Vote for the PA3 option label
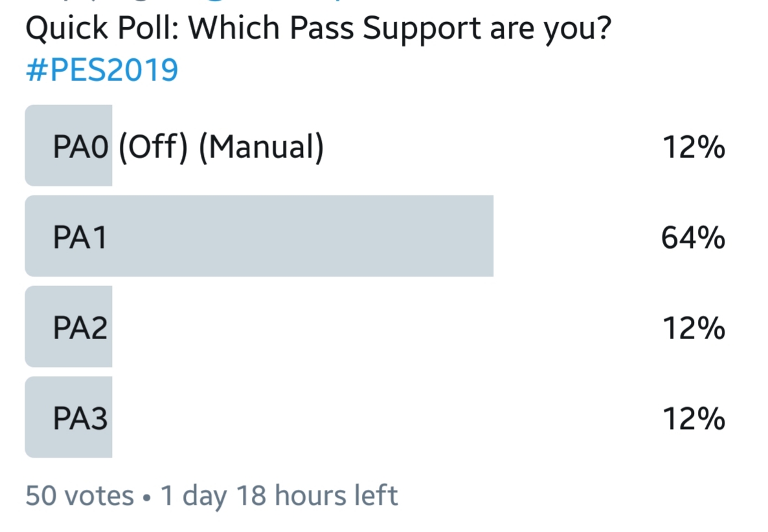The image size is (768, 532). click(x=80, y=420)
